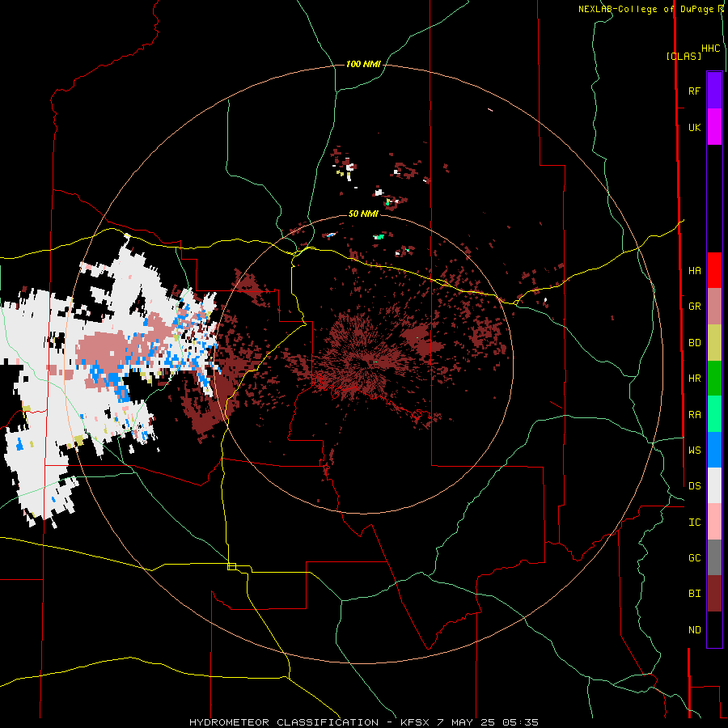Screen dimensions: 728x728
Task: Click the 50 NMI range ring label
Action: click(363, 214)
